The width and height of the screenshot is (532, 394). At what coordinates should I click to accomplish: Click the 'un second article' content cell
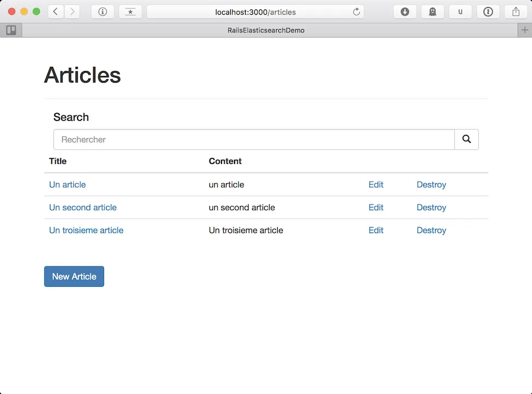(242, 207)
